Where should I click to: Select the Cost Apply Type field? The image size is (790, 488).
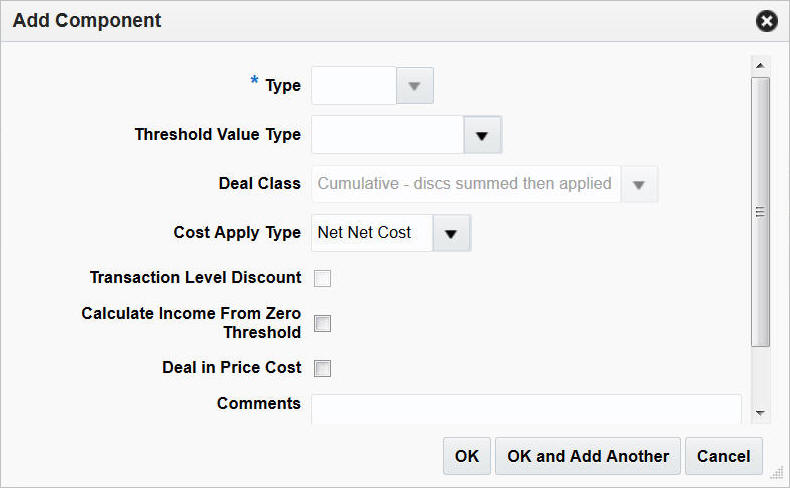[371, 233]
